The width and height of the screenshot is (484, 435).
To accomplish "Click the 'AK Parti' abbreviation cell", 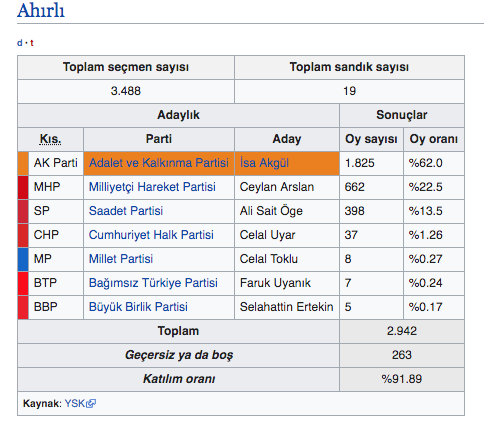I will [x=56, y=163].
